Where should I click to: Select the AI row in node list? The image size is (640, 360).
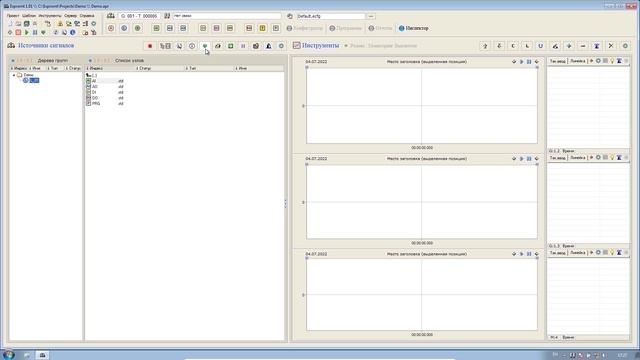click(105, 81)
